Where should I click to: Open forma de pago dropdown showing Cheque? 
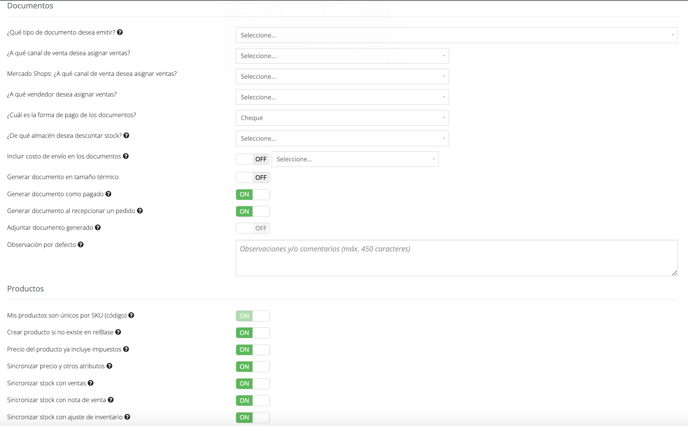click(x=342, y=118)
